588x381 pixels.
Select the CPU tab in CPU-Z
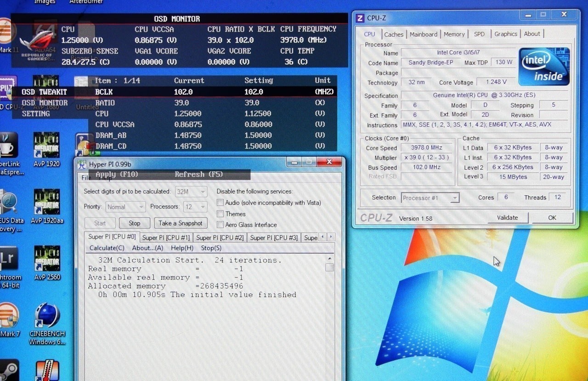[x=369, y=34]
